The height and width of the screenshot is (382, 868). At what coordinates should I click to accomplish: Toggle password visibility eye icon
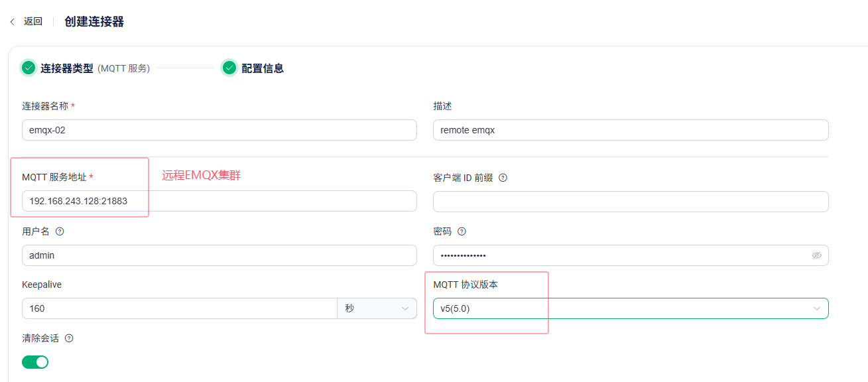pyautogui.click(x=817, y=255)
